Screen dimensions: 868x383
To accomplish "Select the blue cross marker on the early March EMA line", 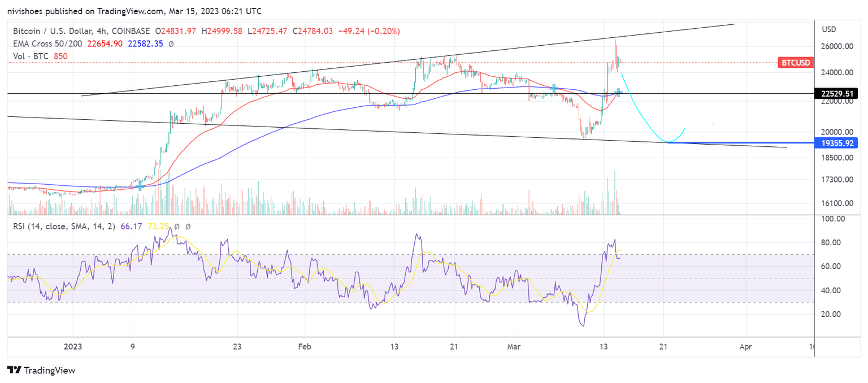I will tap(554, 88).
